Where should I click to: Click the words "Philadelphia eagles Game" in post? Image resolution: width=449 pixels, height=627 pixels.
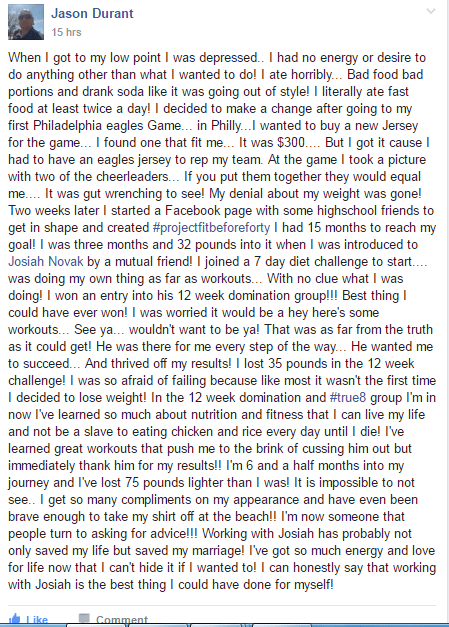point(107,126)
